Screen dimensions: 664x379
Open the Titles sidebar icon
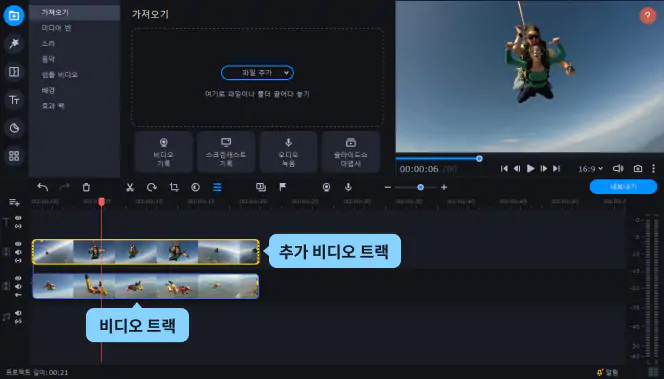(14, 100)
